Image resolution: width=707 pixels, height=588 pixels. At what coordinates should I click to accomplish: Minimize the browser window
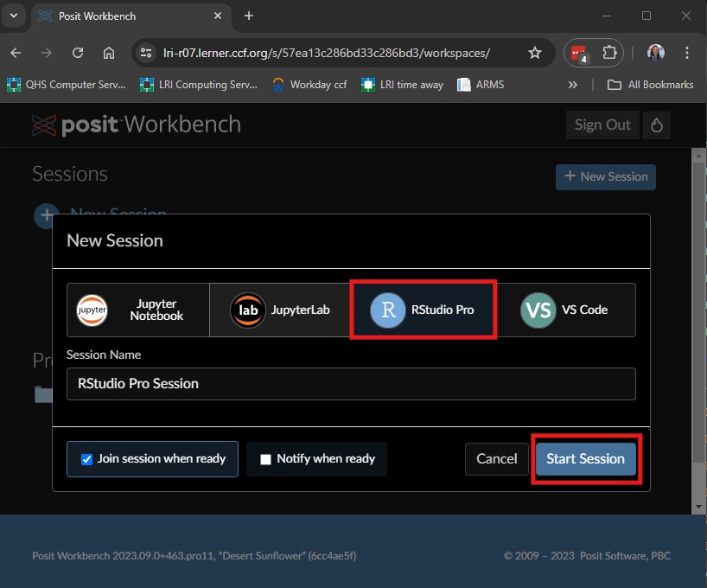pyautogui.click(x=607, y=16)
